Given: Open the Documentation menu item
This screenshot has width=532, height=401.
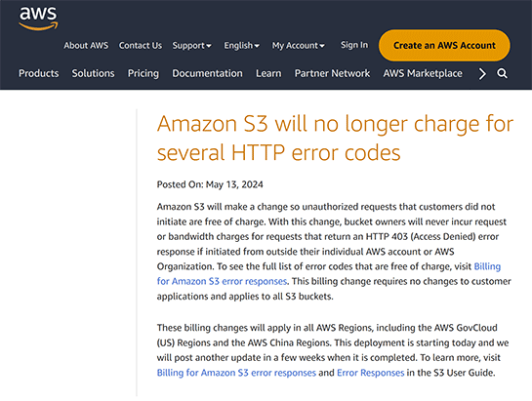Looking at the screenshot, I should coord(207,73).
